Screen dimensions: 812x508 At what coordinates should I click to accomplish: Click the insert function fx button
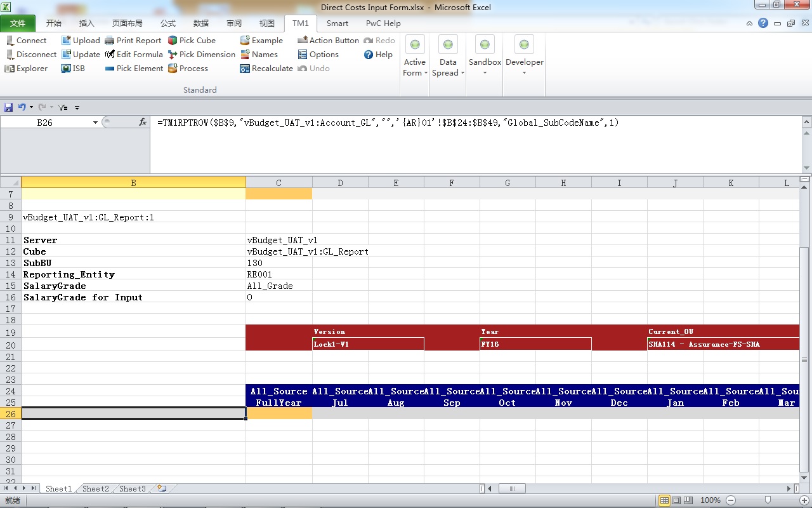[x=143, y=123]
